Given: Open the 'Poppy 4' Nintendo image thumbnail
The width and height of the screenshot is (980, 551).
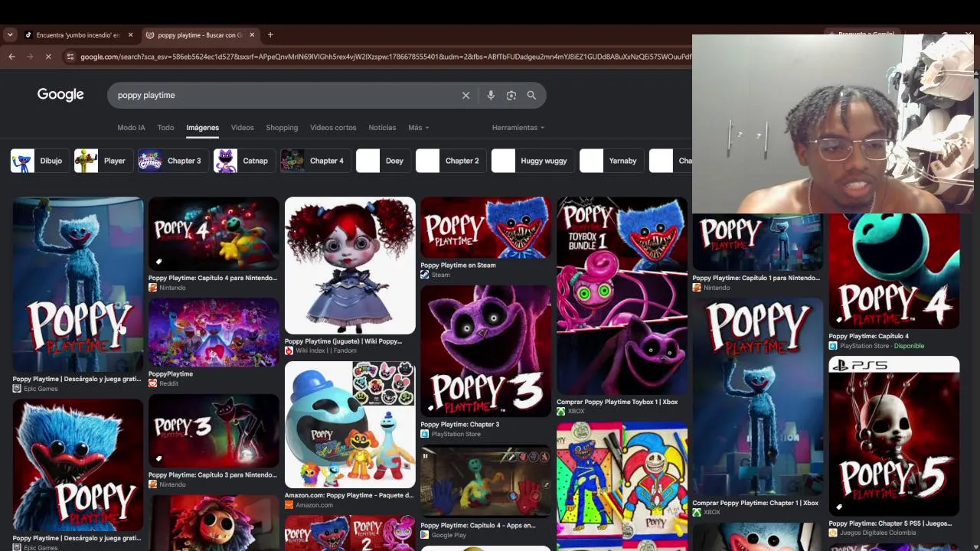Looking at the screenshot, I should [x=214, y=234].
